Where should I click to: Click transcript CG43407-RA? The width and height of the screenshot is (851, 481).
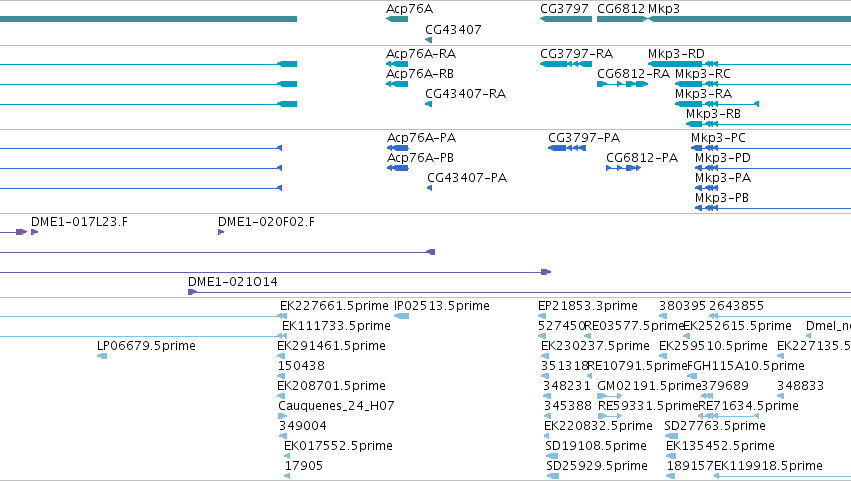coord(429,104)
